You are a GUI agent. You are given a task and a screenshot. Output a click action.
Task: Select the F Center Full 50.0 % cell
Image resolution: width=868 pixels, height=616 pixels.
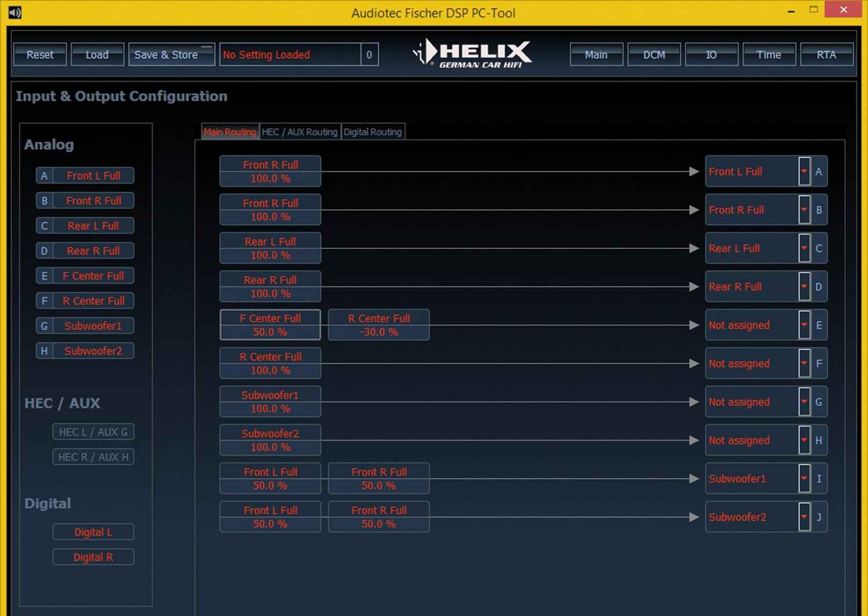[x=270, y=325]
